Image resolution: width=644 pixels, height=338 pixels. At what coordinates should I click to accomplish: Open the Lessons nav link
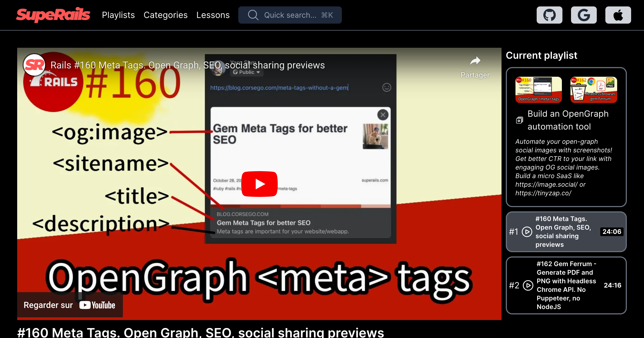click(x=213, y=15)
